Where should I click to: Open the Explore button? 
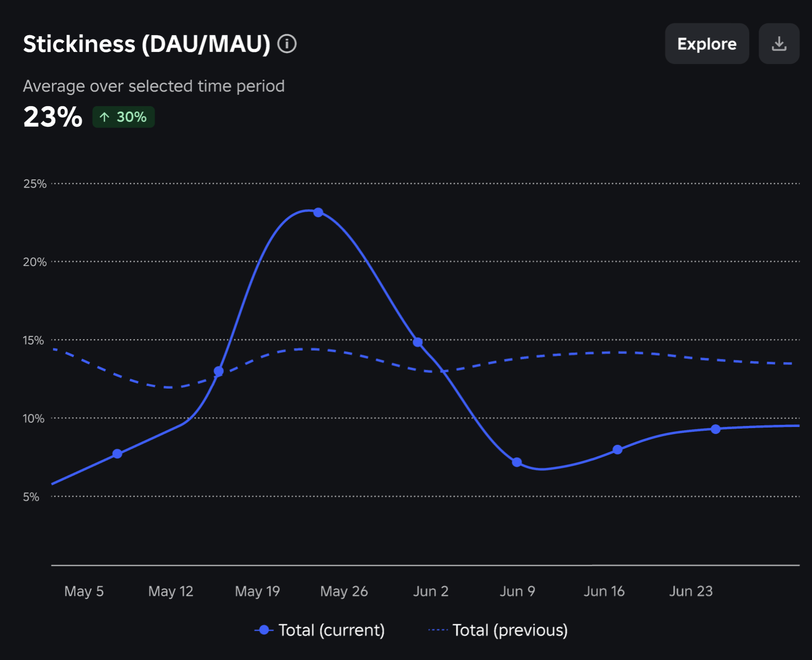point(707,44)
